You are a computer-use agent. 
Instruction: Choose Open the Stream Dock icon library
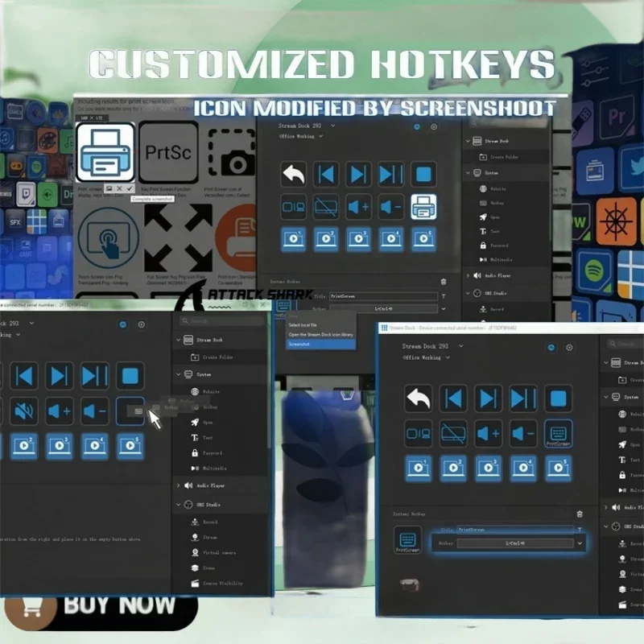click(x=320, y=334)
